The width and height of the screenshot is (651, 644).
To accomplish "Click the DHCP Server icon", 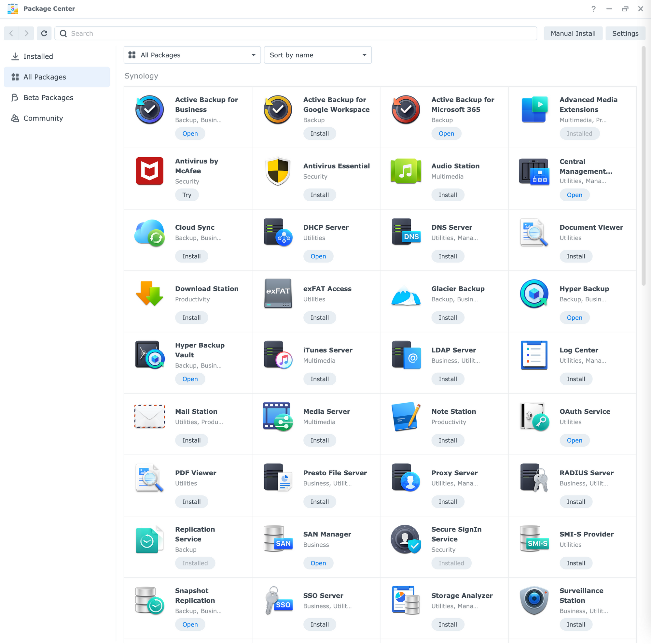I will (x=278, y=232).
